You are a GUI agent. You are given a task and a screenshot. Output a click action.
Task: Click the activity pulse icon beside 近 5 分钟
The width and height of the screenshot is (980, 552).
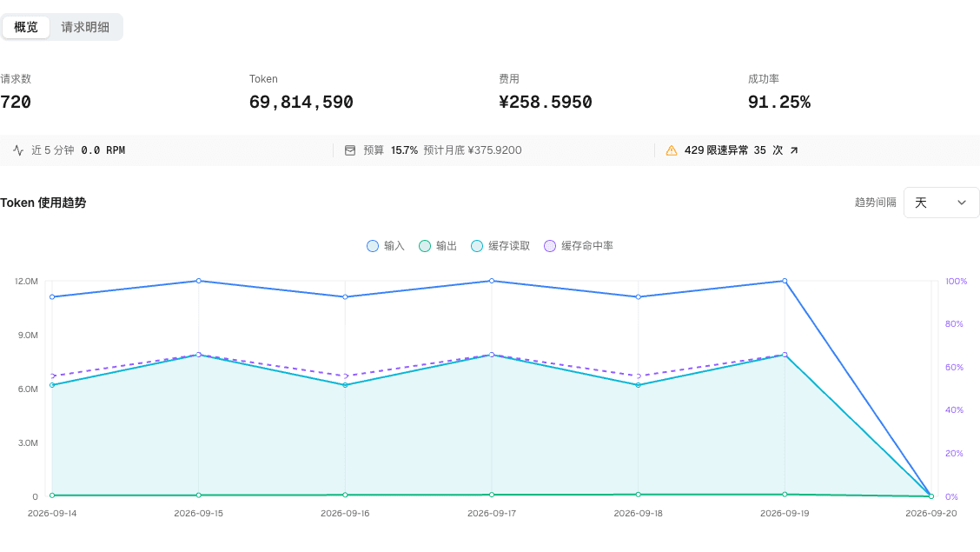(x=18, y=150)
